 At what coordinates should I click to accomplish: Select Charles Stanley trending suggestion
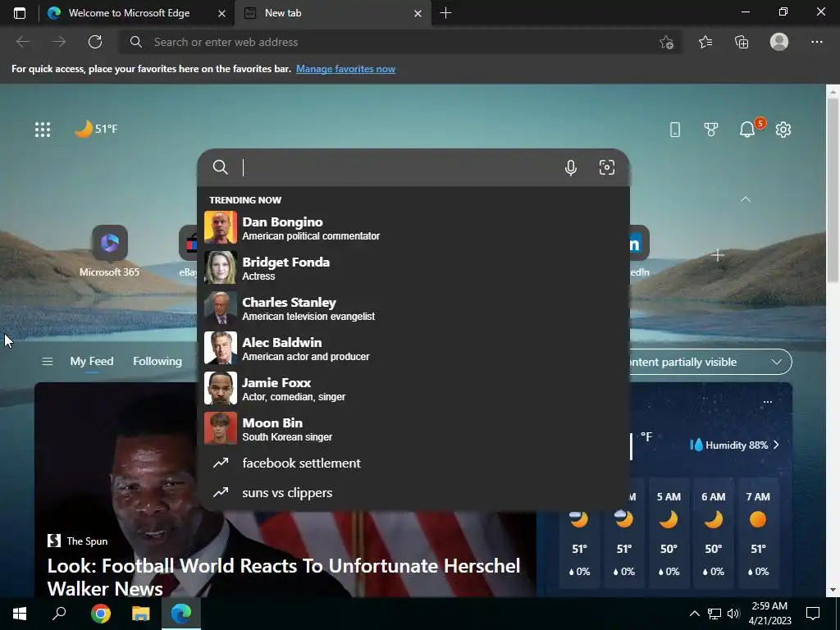tap(413, 308)
